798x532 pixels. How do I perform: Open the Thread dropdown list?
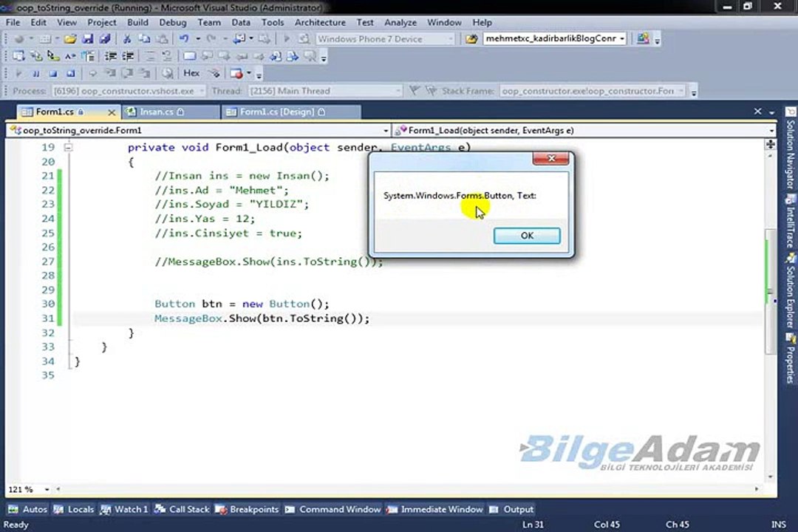tap(398, 91)
